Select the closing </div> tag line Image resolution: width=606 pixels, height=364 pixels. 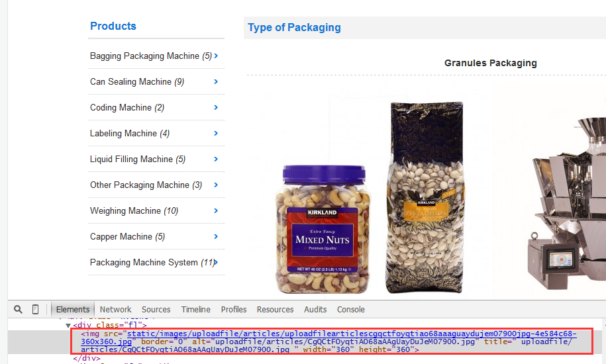coord(87,358)
